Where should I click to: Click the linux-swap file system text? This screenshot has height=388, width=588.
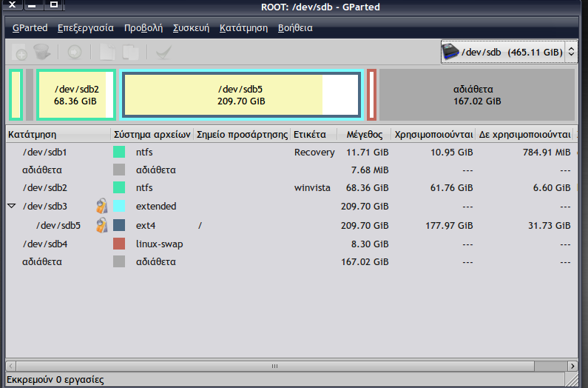(x=159, y=244)
